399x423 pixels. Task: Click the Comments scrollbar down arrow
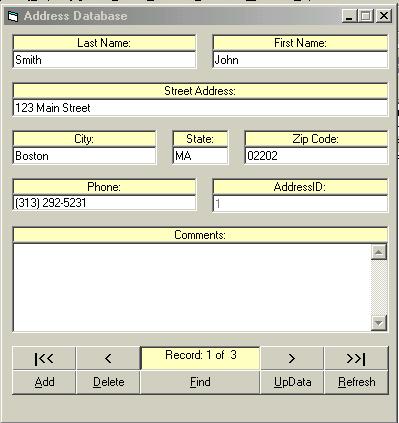pos(379,323)
